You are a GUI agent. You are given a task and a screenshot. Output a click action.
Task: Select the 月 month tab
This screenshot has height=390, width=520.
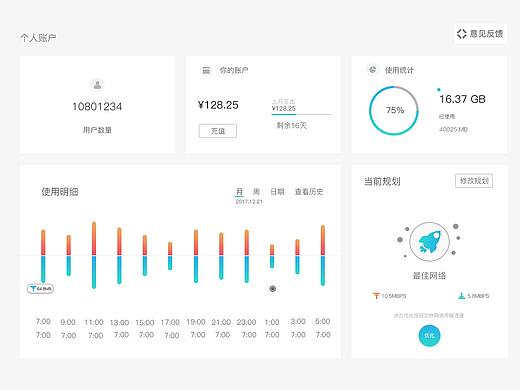click(239, 192)
